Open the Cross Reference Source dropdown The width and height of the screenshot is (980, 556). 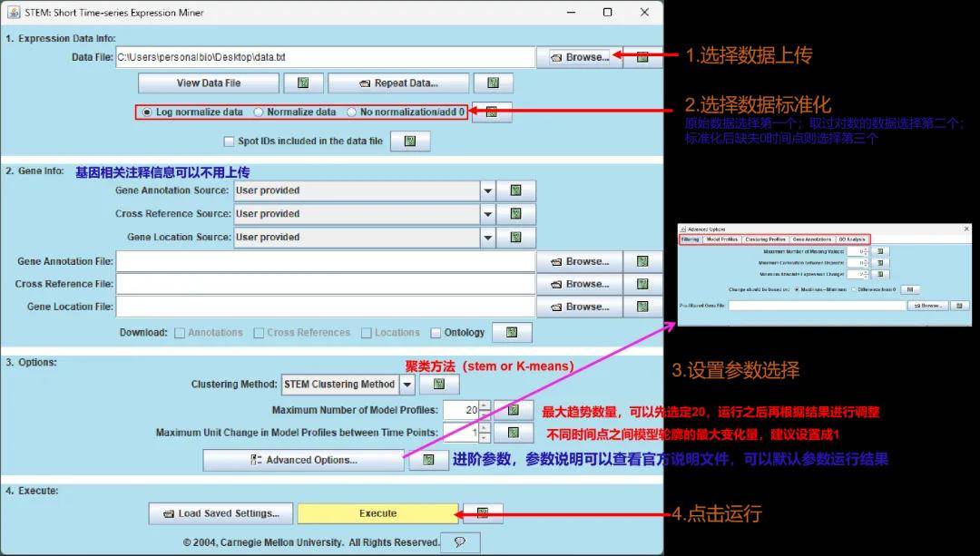[487, 214]
